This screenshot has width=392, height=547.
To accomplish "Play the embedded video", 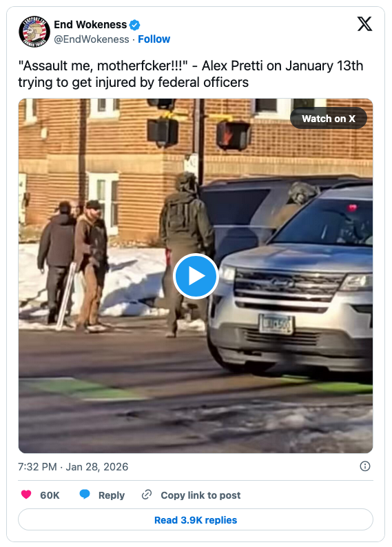I will click(196, 276).
